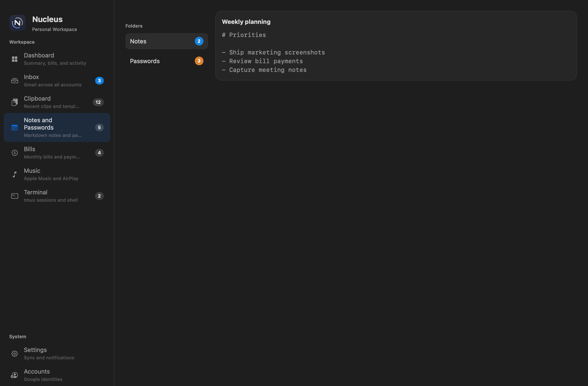The width and height of the screenshot is (588, 386).
Task: Open Dashboard via its grid icon
Action: pos(14,59)
